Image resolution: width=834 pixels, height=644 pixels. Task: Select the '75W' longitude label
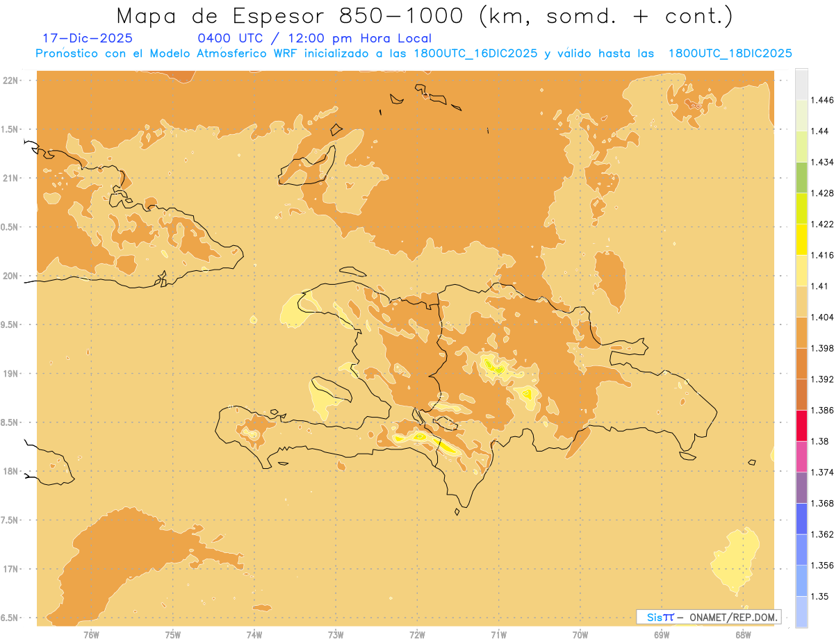tap(172, 635)
